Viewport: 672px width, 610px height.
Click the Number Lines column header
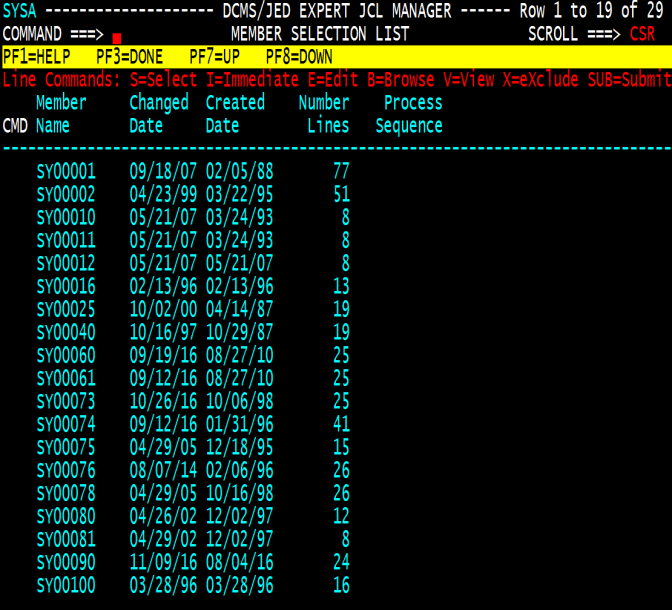point(324,114)
